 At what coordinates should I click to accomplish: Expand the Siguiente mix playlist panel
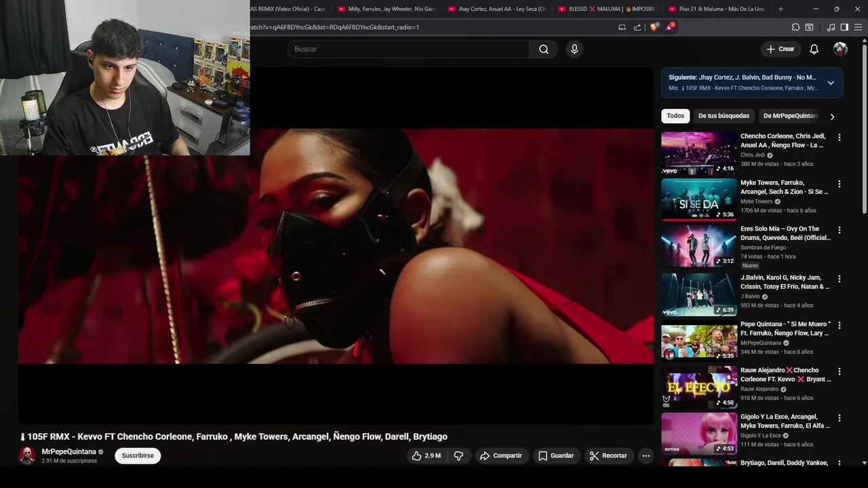(x=831, y=83)
